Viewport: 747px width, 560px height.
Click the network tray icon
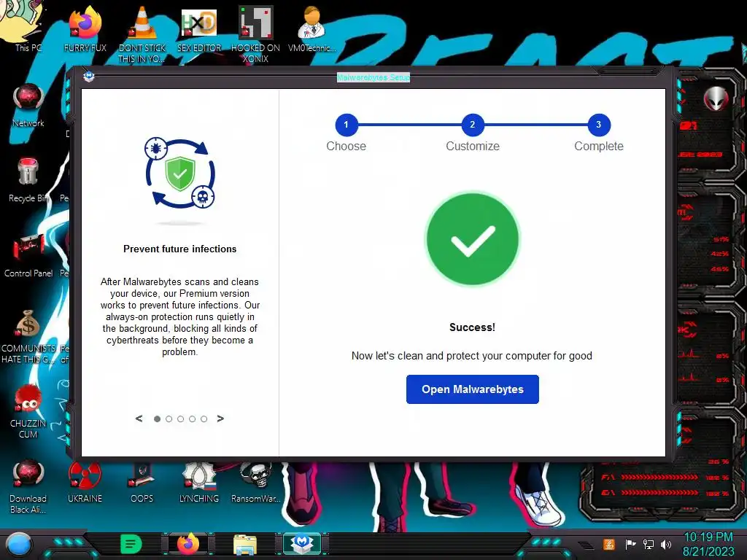[x=649, y=544]
